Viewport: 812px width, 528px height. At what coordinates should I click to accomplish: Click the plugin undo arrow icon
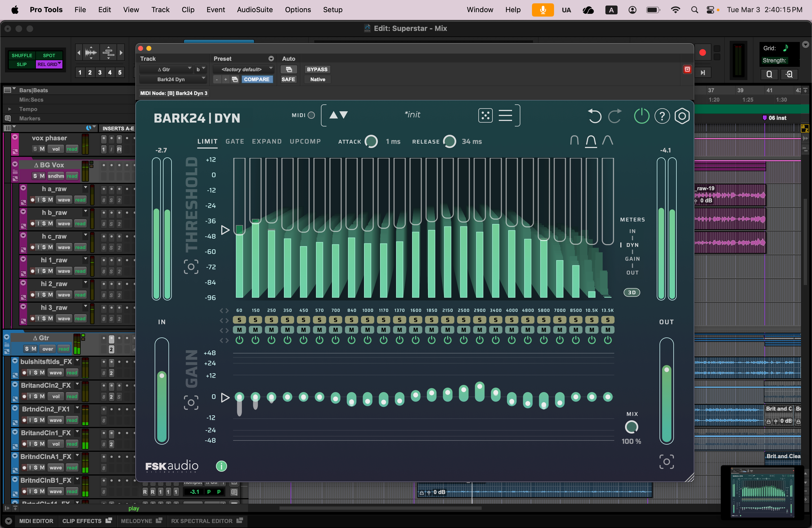click(x=595, y=116)
